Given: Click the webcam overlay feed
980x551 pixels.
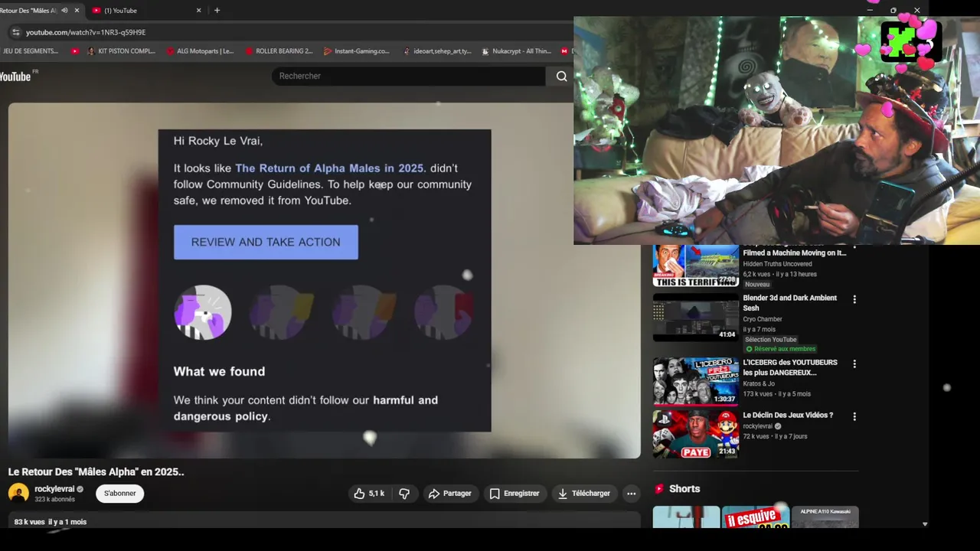Looking at the screenshot, I should click(x=776, y=131).
